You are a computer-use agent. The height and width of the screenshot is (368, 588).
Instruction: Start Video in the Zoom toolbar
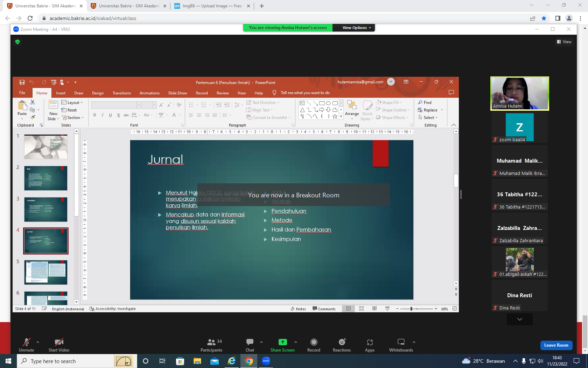click(x=59, y=345)
